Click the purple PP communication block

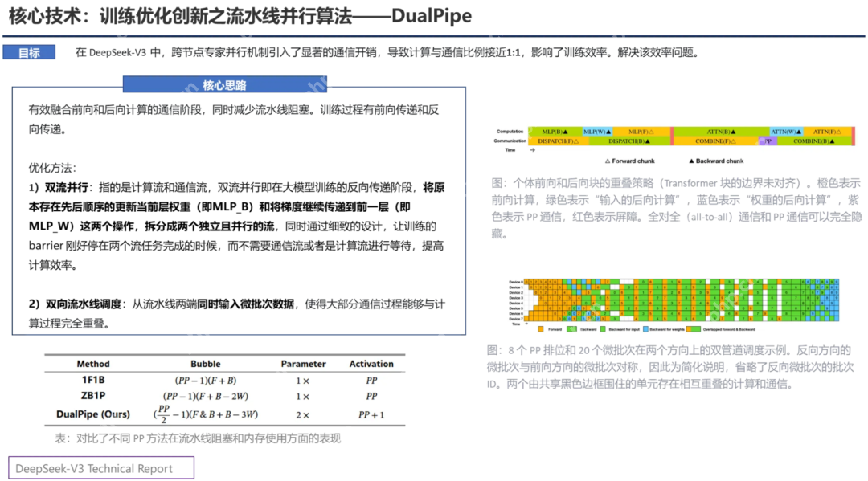click(768, 142)
